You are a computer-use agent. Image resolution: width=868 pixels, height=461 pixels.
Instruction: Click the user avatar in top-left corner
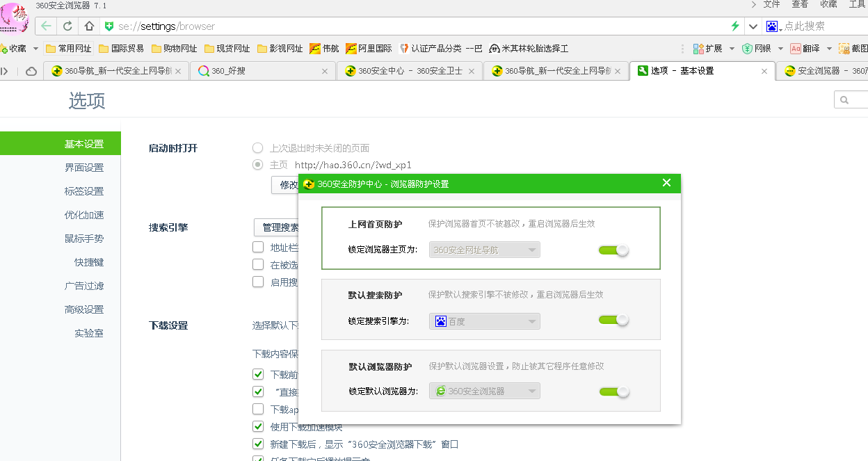point(15,17)
